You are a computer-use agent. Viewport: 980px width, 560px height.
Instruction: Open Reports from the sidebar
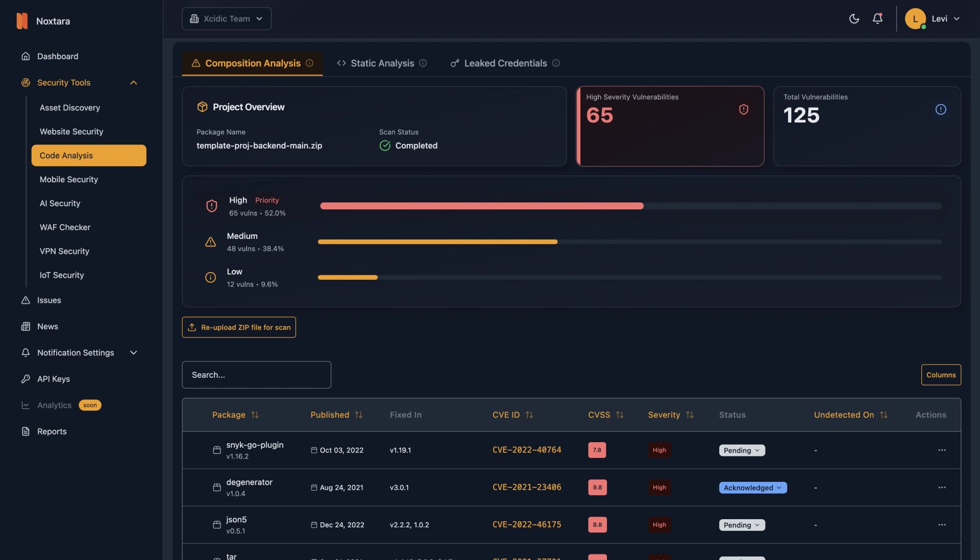[52, 431]
